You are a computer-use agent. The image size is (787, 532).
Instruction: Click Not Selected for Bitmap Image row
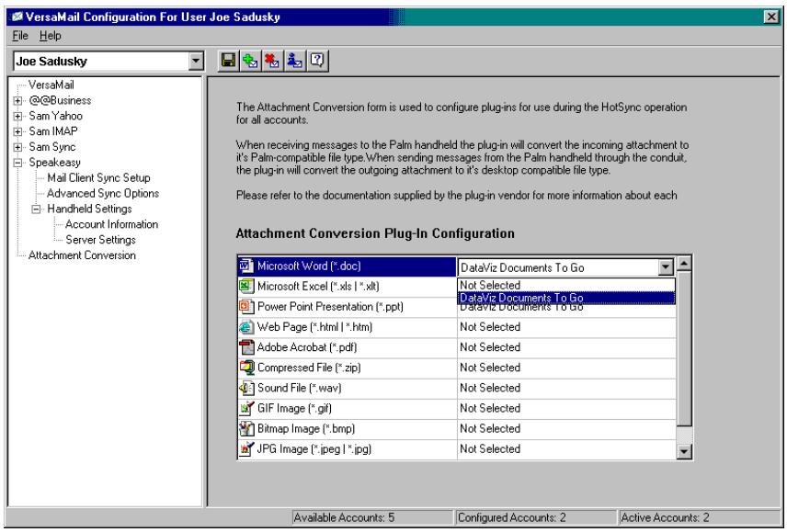click(x=490, y=429)
